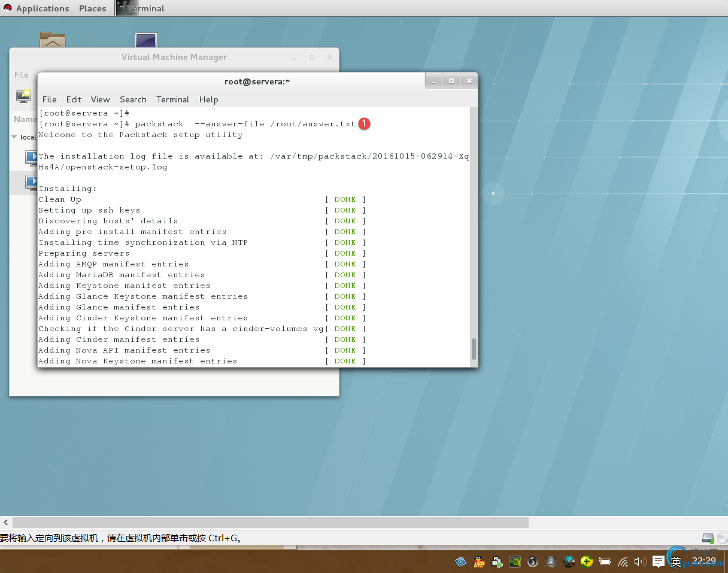The width and height of the screenshot is (728, 573).
Task: Click the Hs4A/openstack-setup.log text
Action: 103,167
